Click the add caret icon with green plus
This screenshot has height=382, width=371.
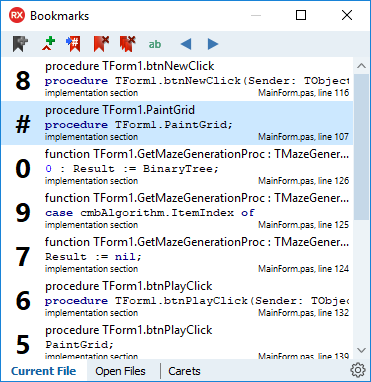coord(48,44)
